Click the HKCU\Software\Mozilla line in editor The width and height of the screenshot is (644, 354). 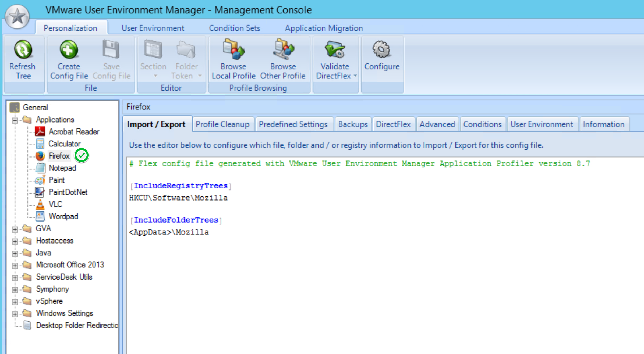tap(178, 198)
